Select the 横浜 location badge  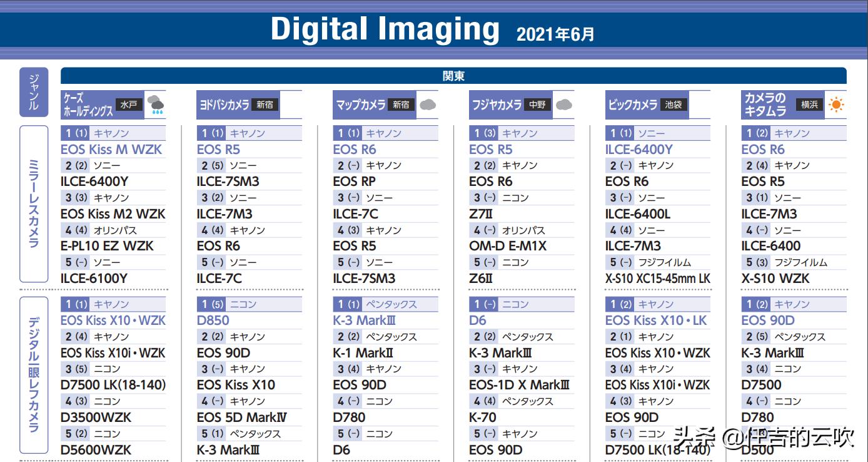click(809, 105)
